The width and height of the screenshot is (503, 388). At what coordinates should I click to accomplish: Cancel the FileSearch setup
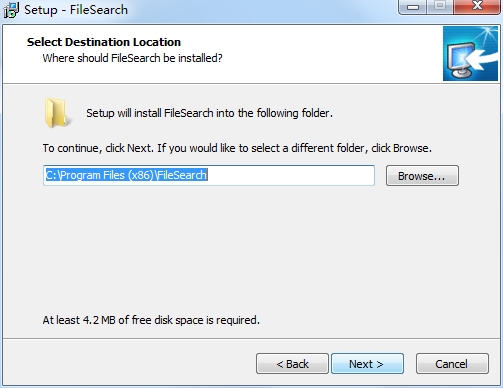coord(452,364)
